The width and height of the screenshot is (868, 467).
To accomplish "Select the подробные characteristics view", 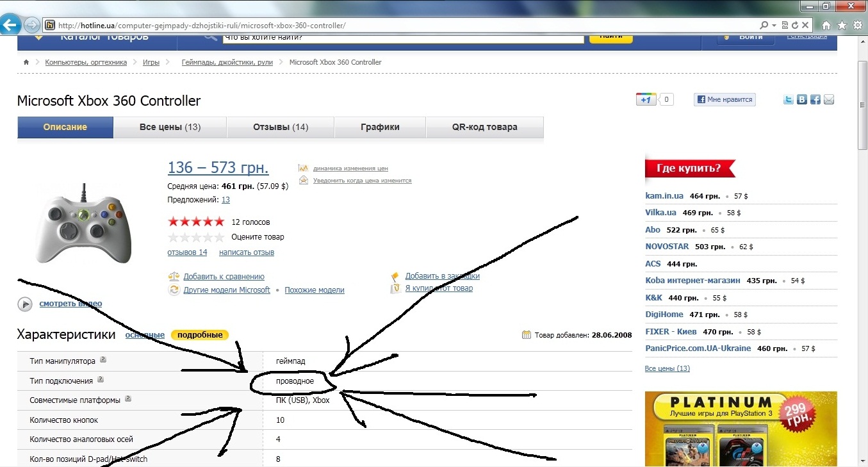I will 200,335.
